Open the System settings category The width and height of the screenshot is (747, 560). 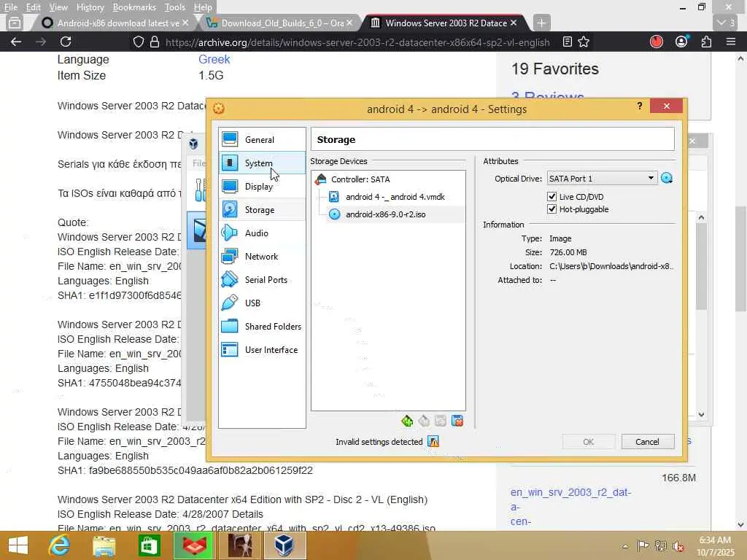click(262, 163)
